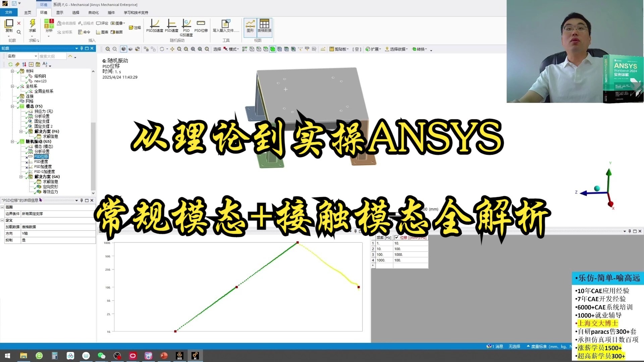Click the find magnifier in outline group
Screen dimensions: 644x362
[19, 32]
